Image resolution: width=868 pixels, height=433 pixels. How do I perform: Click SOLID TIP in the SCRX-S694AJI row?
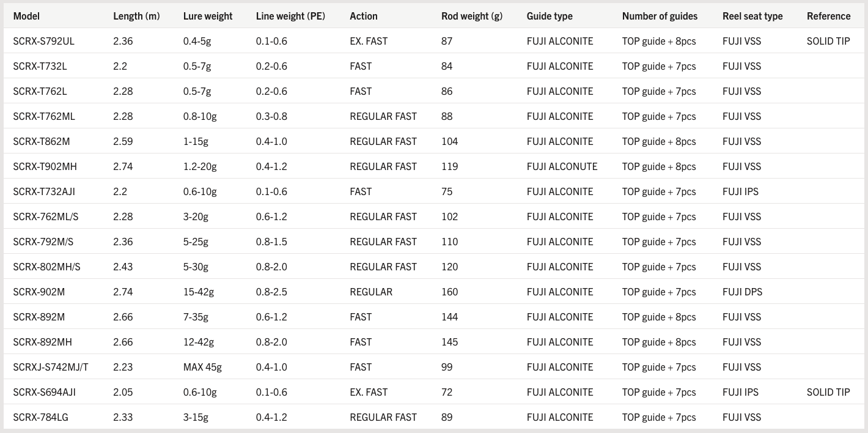(x=828, y=392)
